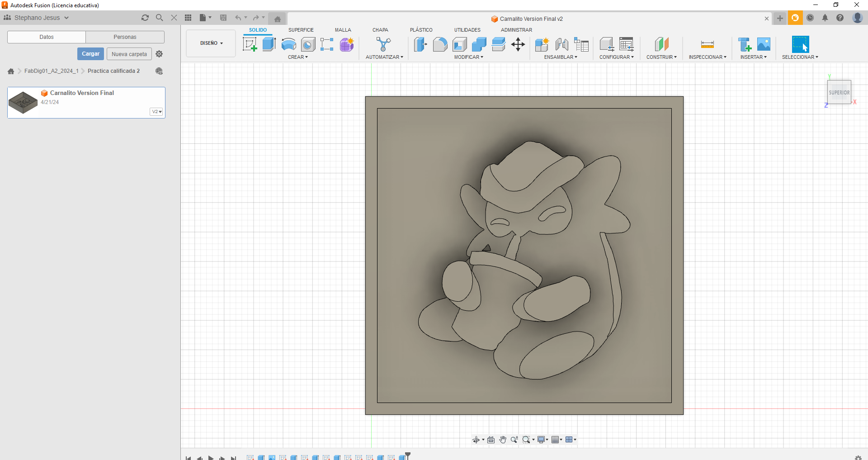This screenshot has width=868, height=460.
Task: Go to the data panel home
Action: [11, 71]
